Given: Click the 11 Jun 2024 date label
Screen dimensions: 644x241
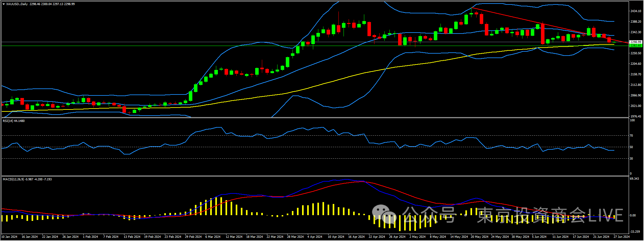Looking at the screenshot, I should point(560,237).
